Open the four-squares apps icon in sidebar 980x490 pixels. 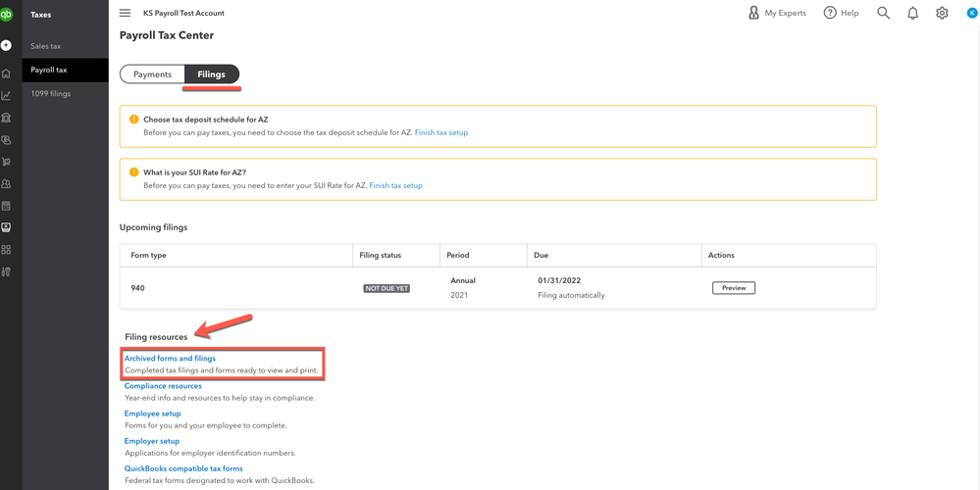(x=6, y=250)
